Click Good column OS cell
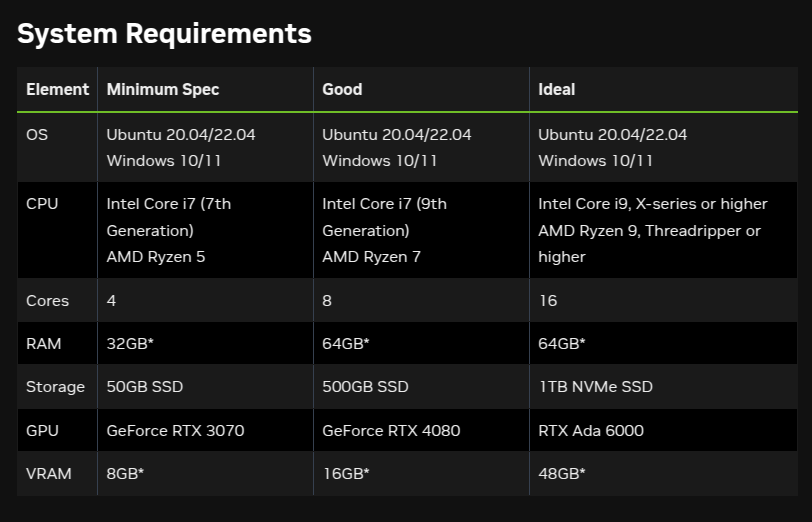 [x=421, y=148]
